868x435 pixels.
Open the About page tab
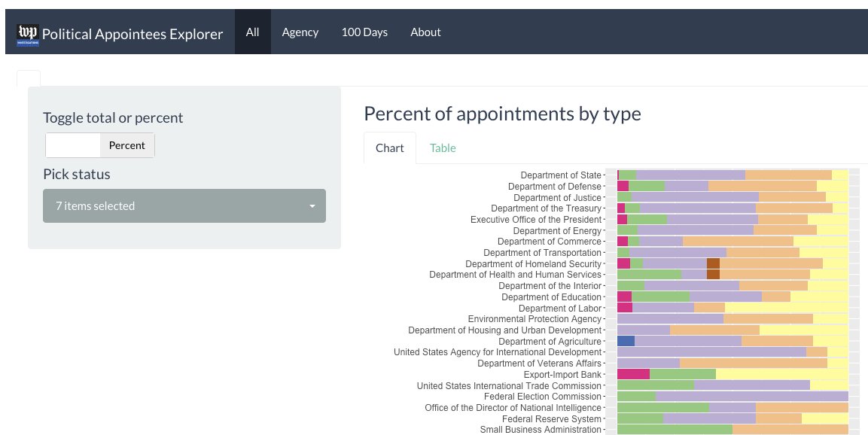[425, 32]
